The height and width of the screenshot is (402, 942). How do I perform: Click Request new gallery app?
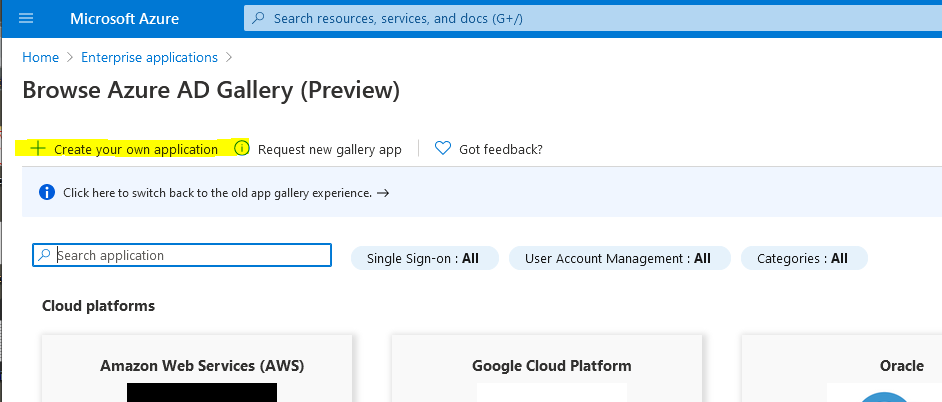point(329,149)
